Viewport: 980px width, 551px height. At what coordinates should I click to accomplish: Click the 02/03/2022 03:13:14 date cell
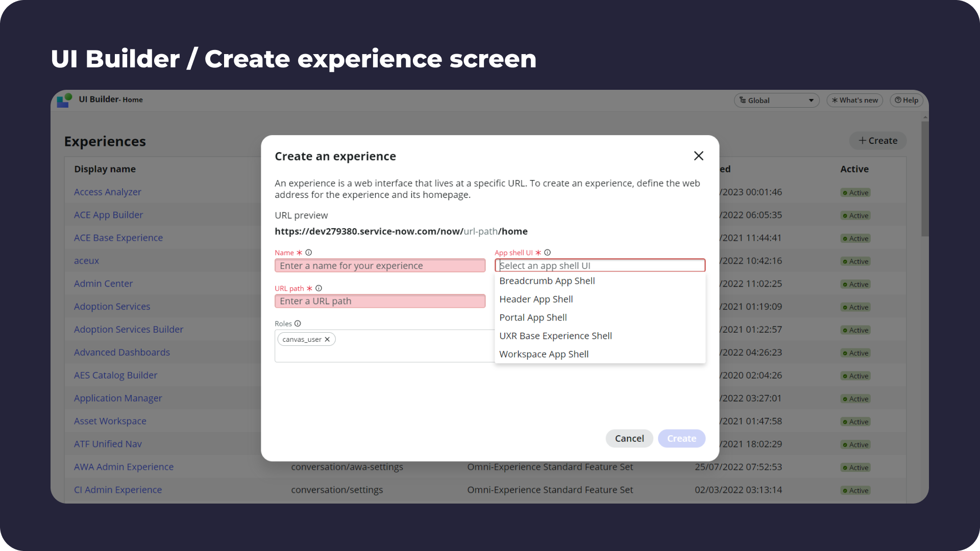tap(738, 490)
